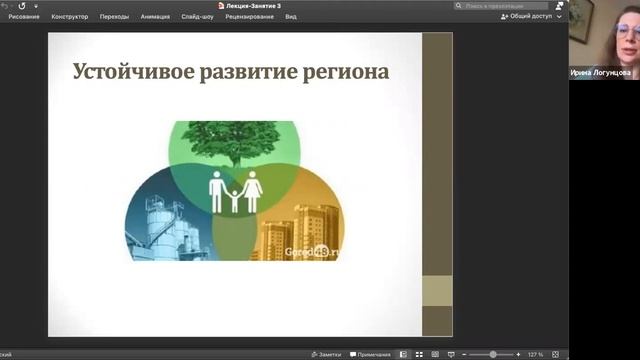Switch to Reading view icon
This screenshot has width=640, height=360.
pyautogui.click(x=435, y=354)
